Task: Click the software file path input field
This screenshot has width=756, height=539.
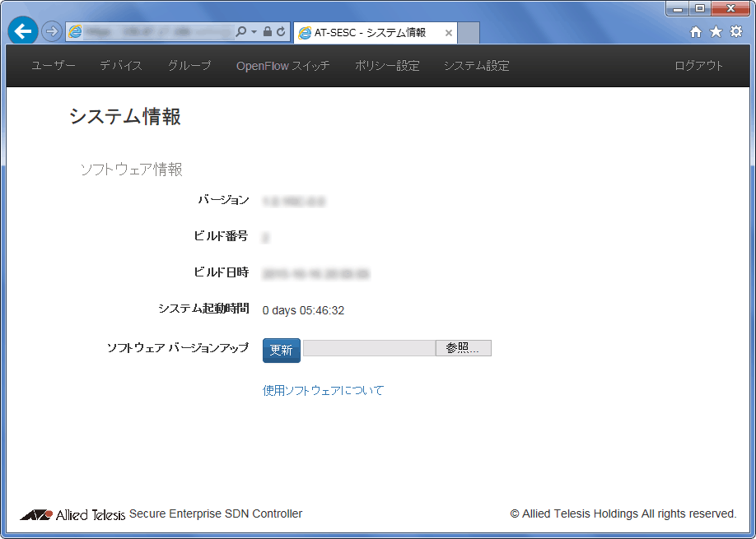Action: [369, 348]
